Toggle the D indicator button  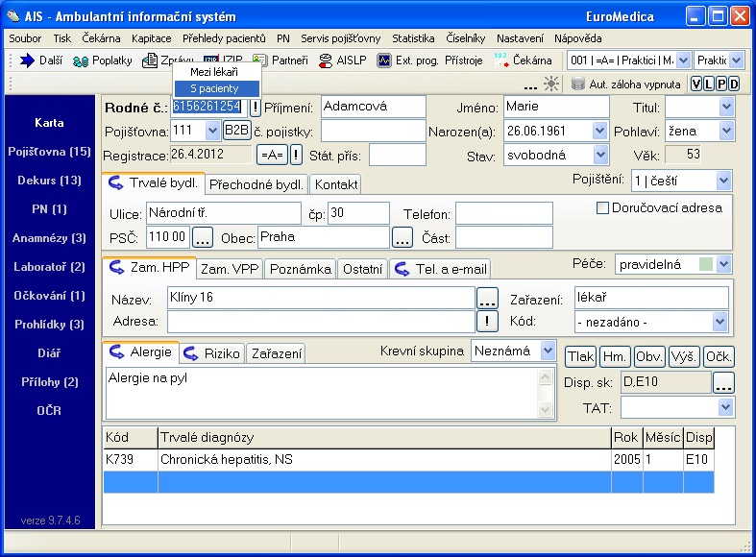[734, 84]
